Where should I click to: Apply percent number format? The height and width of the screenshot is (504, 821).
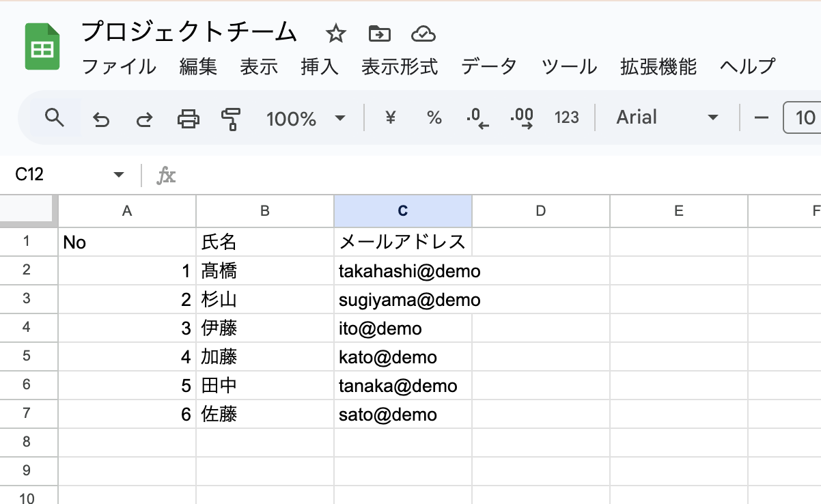(434, 118)
